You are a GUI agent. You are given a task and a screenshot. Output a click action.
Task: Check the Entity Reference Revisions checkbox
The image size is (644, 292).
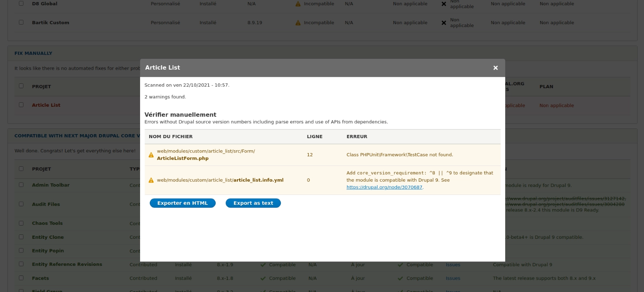(21, 264)
